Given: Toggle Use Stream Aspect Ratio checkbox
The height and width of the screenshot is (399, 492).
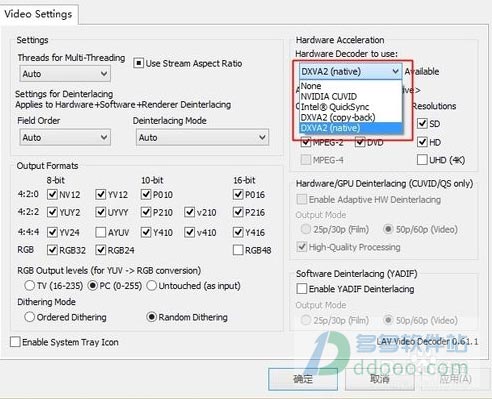Looking at the screenshot, I should 138,63.
